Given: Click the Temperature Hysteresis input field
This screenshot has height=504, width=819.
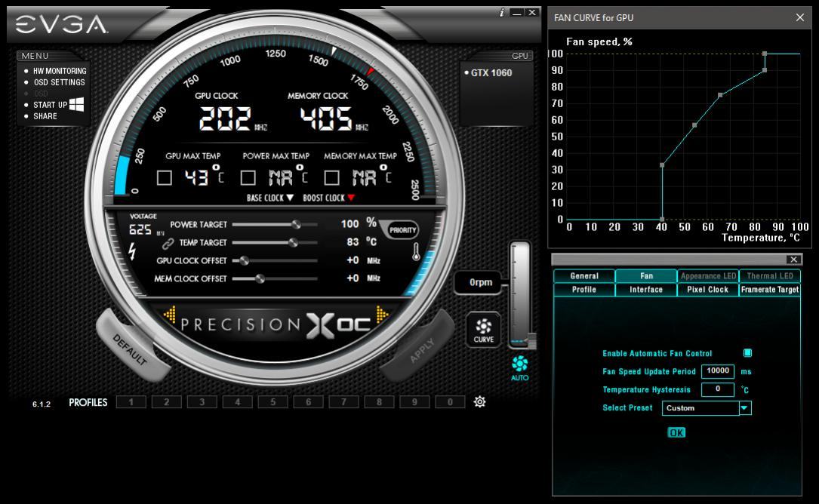Looking at the screenshot, I should pyautogui.click(x=718, y=389).
